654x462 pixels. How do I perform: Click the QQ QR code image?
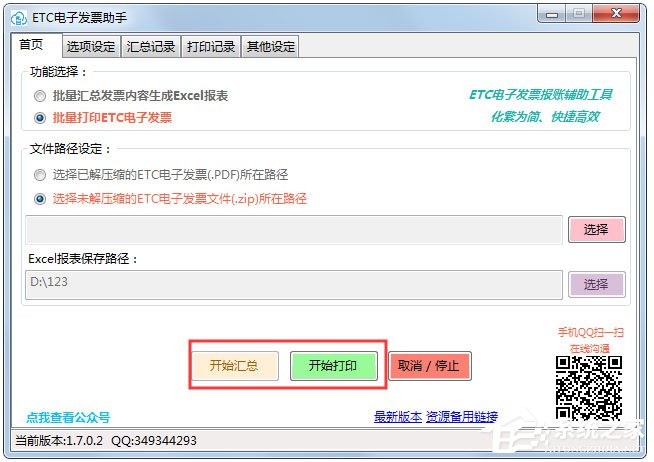(589, 388)
